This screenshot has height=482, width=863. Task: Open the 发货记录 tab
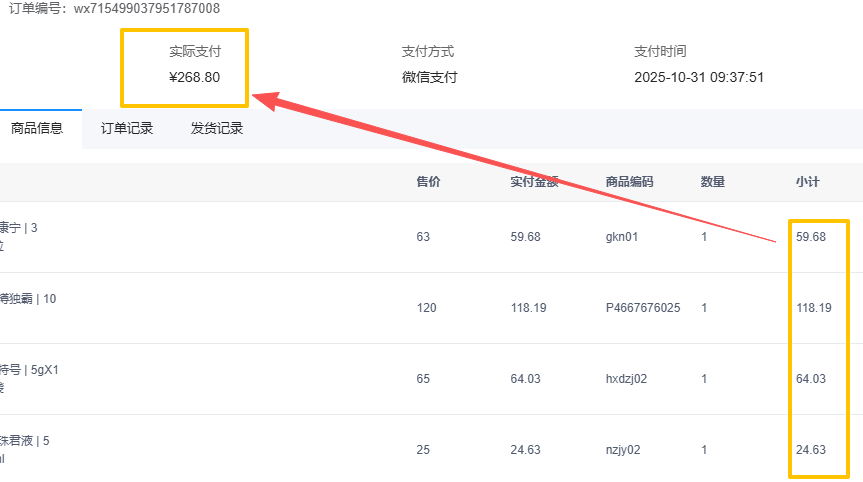pos(216,128)
